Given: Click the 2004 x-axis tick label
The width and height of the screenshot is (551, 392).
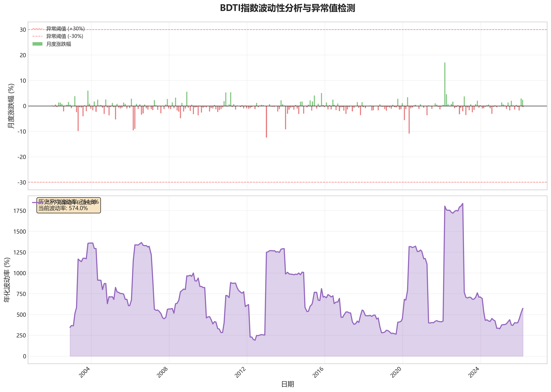Looking at the screenshot, I should click(x=84, y=372).
